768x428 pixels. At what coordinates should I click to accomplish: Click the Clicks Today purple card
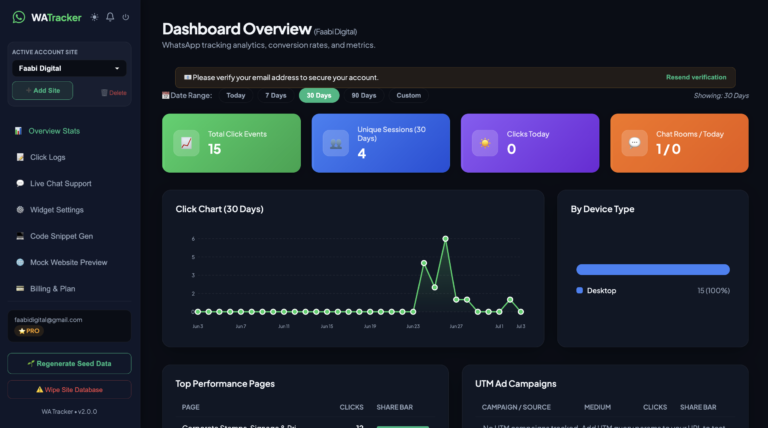[530, 143]
